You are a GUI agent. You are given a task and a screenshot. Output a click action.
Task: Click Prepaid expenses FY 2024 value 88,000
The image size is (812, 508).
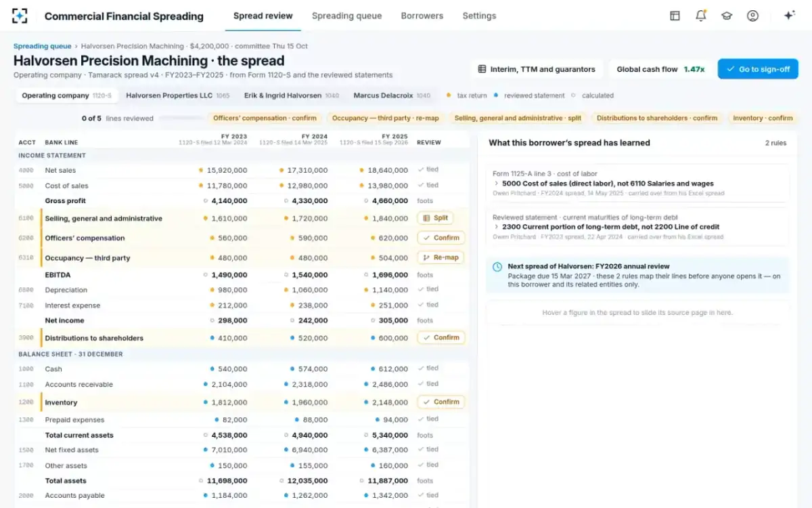pyautogui.click(x=315, y=420)
